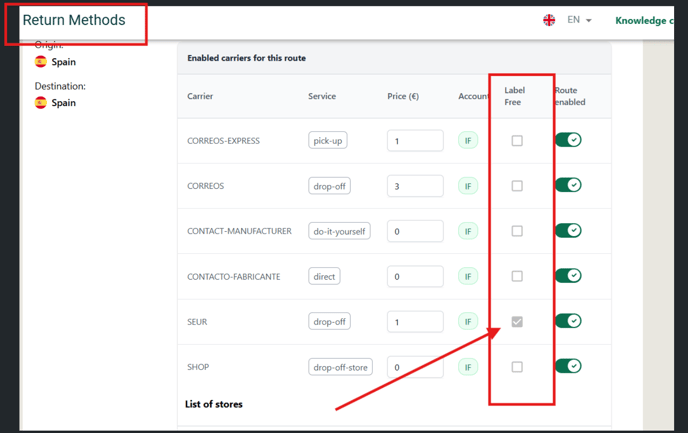Click the CORREOS-EXPRESS carrier name
Screen dimensions: 688x433
tap(223, 141)
